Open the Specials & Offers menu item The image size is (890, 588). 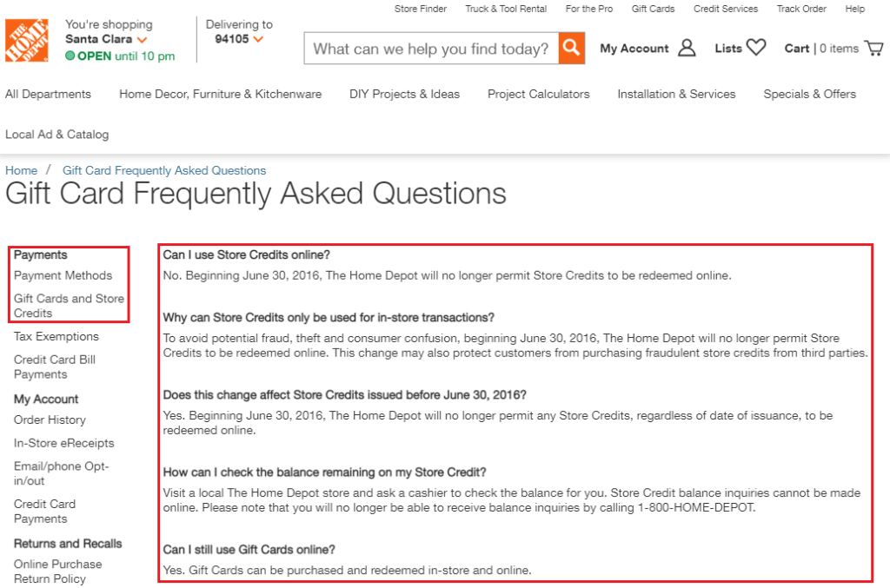tap(809, 94)
